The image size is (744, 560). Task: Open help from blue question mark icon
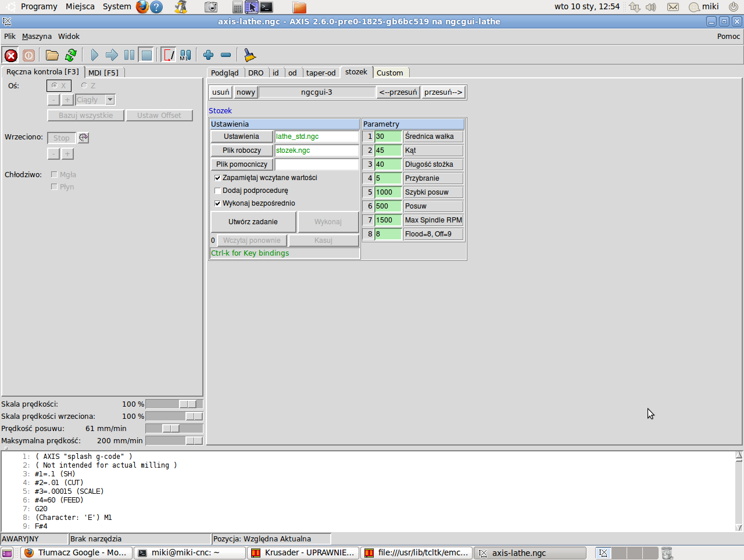(156, 7)
